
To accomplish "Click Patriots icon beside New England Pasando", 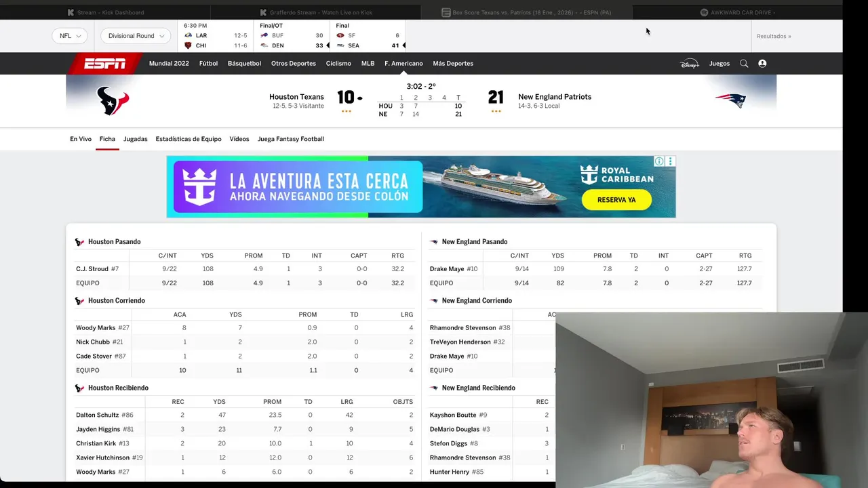I will (x=433, y=242).
